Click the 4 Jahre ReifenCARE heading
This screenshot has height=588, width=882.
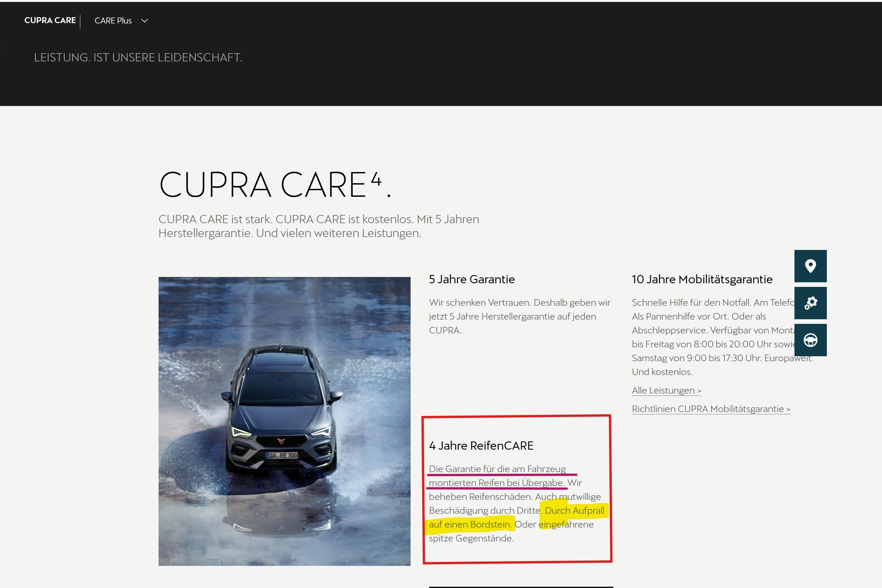coord(481,445)
